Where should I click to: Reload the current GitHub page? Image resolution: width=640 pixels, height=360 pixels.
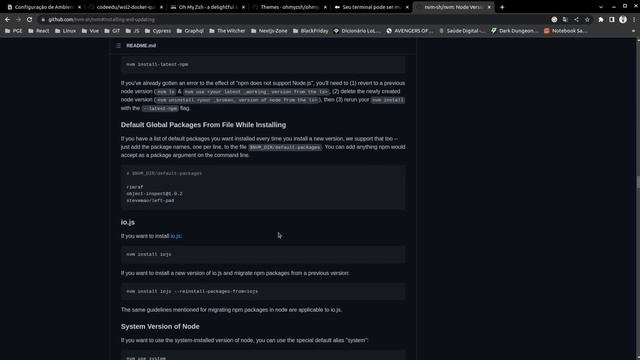click(29, 20)
